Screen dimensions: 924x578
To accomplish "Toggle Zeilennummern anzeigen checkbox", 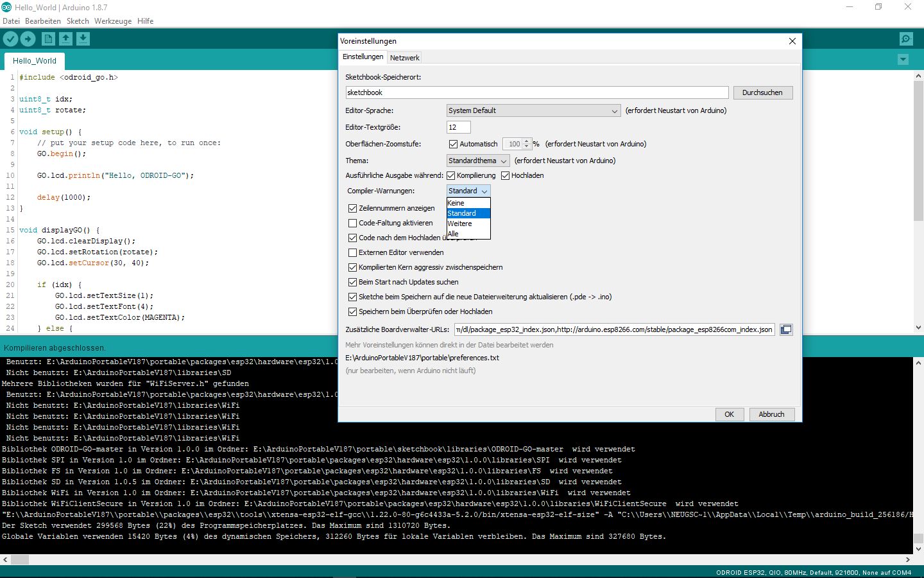I will 352,208.
